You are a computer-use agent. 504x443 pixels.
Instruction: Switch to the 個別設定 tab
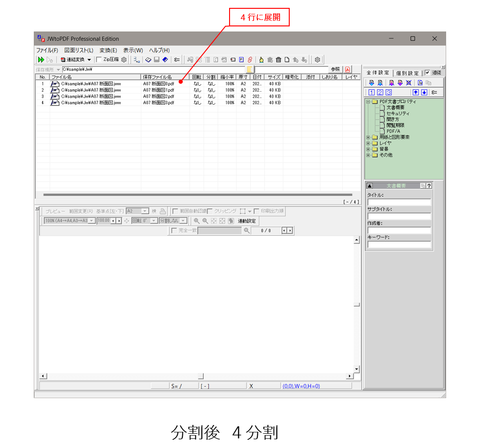point(407,73)
